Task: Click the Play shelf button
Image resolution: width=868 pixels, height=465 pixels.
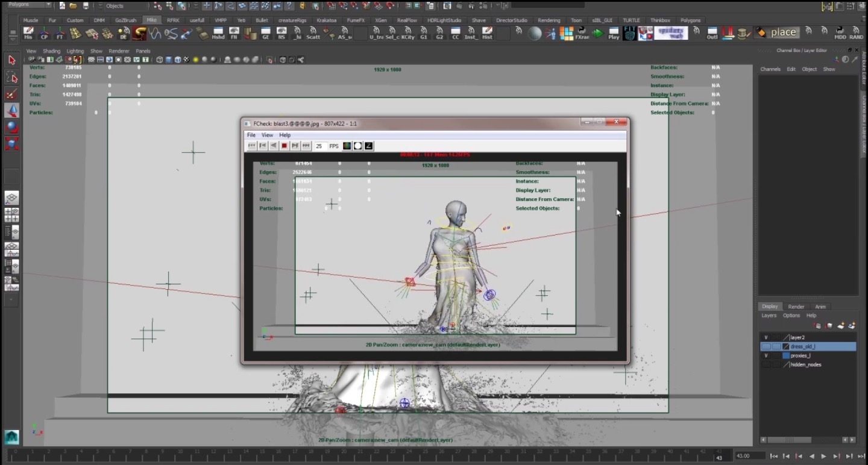Action: [x=614, y=33]
